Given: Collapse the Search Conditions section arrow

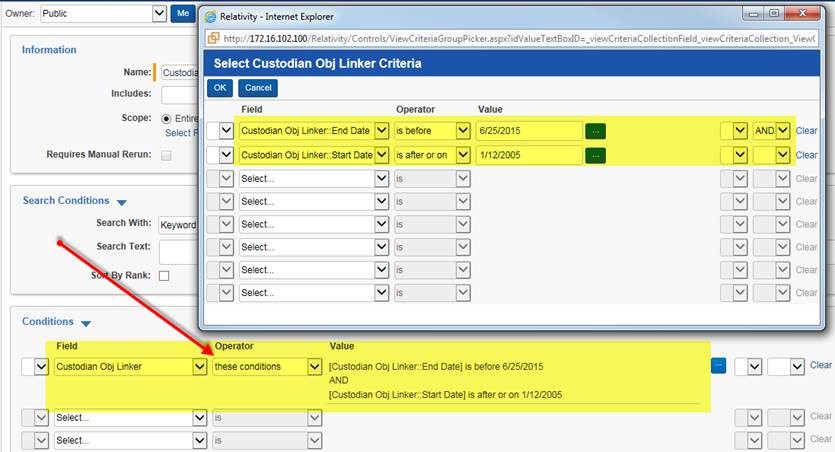Looking at the screenshot, I should pos(121,202).
